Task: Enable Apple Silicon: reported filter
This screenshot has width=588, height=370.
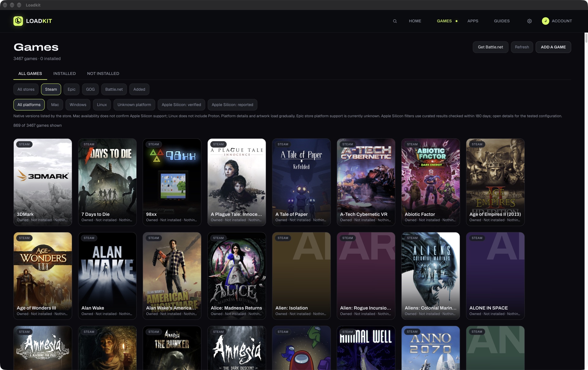Action: tap(232, 105)
